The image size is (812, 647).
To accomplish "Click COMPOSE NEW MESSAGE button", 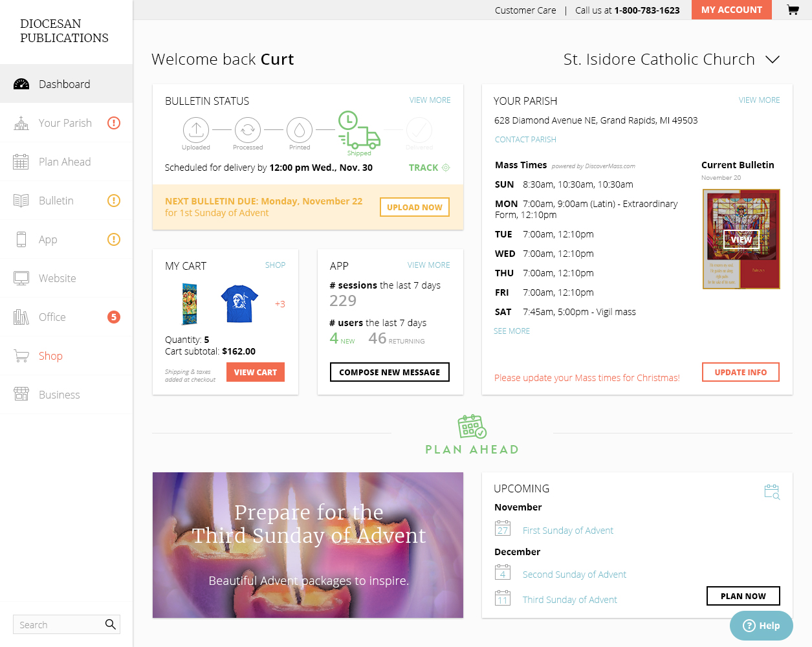I will pos(390,372).
